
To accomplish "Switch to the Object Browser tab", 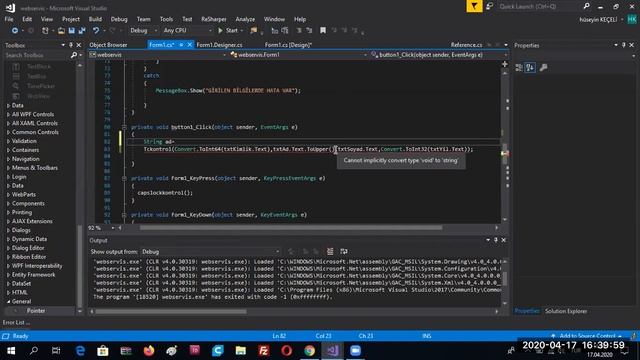I will coord(108,45).
